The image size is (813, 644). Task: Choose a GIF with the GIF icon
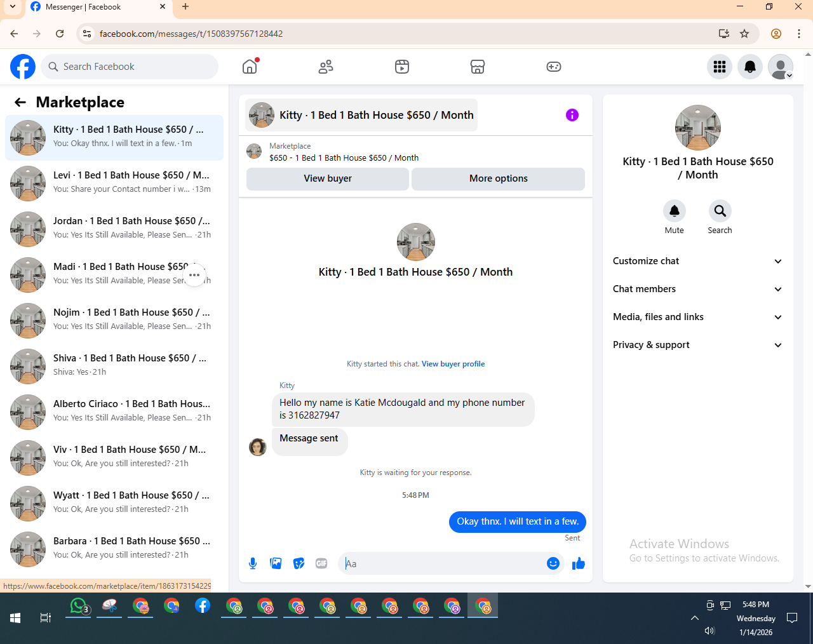pos(321,563)
